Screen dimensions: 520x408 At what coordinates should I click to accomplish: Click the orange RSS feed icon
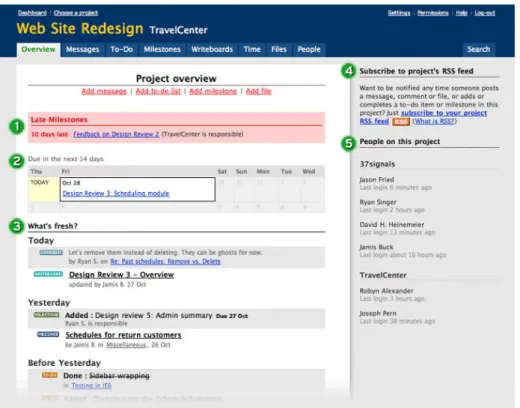coord(401,122)
